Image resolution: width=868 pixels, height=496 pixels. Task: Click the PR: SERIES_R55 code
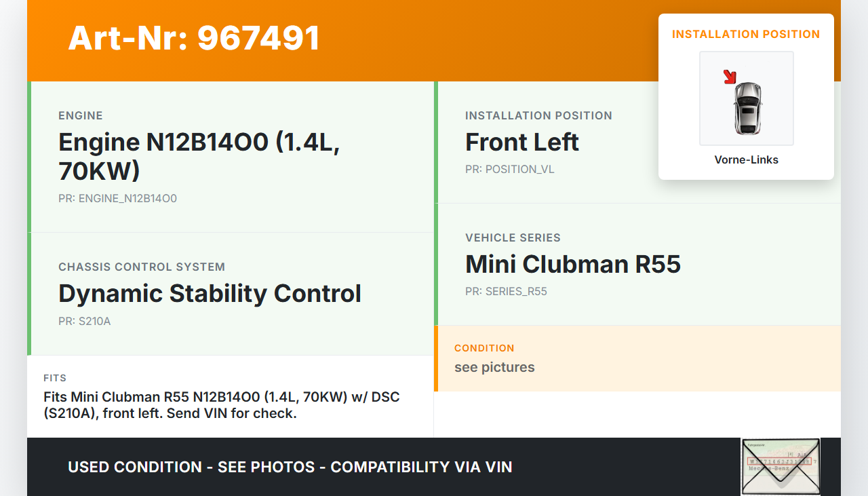tap(506, 292)
